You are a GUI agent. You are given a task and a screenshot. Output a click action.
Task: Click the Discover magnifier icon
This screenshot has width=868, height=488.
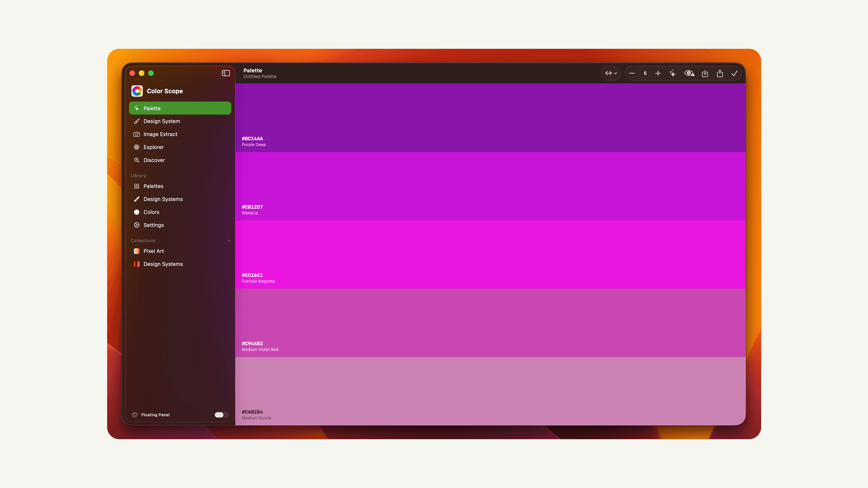pyautogui.click(x=136, y=160)
